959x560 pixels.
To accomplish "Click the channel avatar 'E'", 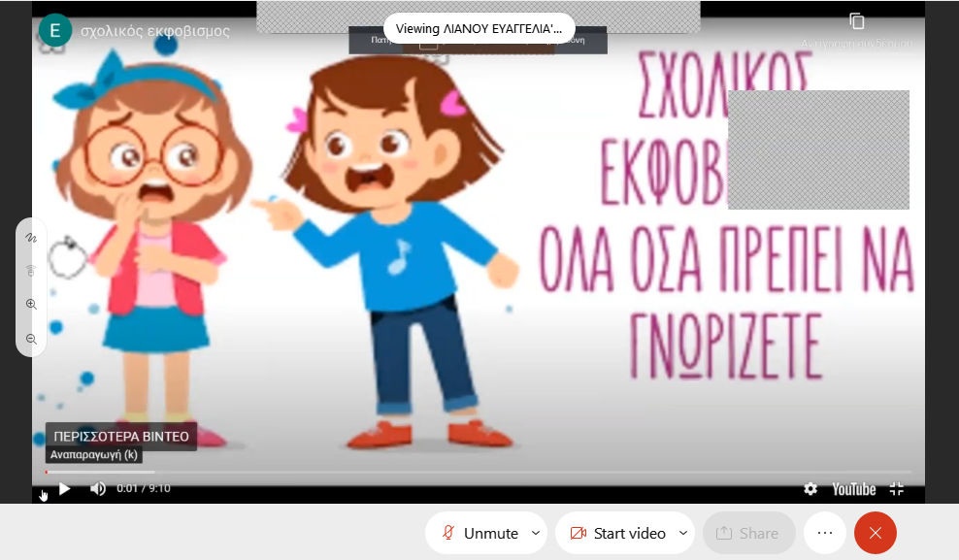I will point(54,30).
